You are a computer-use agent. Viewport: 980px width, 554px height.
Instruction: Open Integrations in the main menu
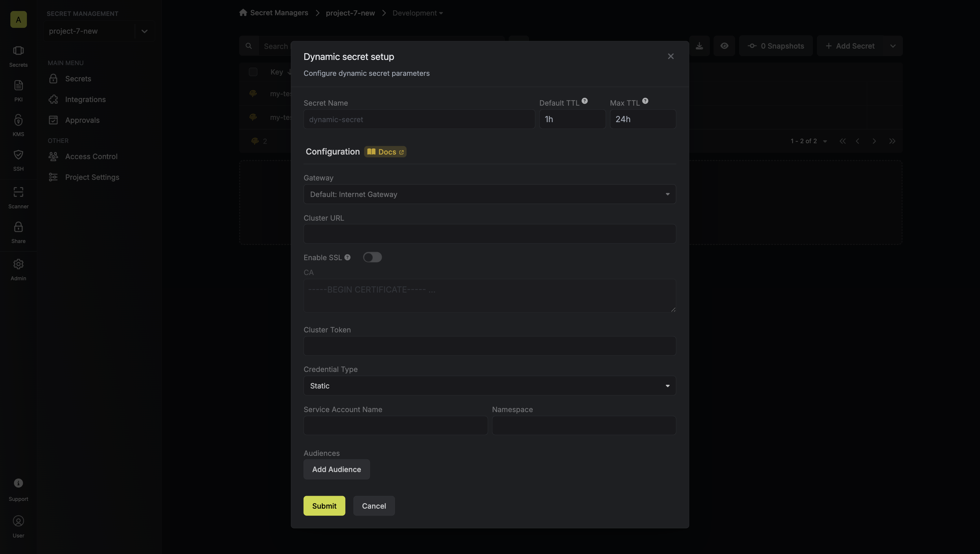click(85, 99)
